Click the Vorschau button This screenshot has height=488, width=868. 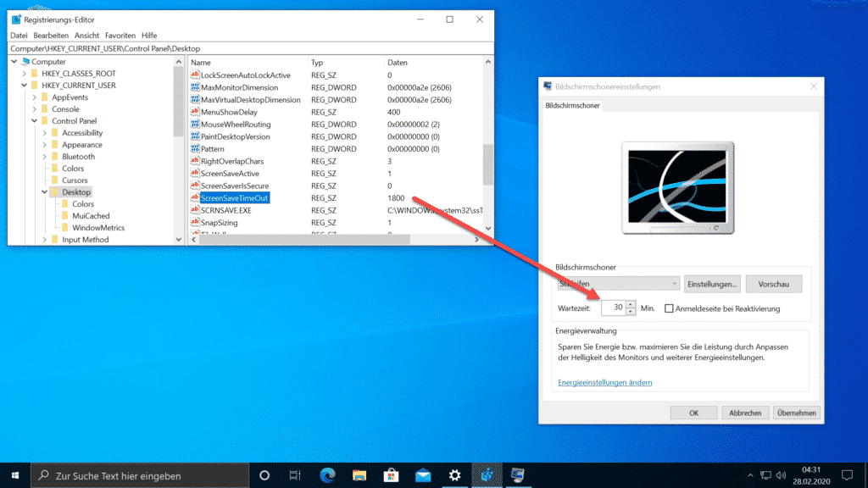773,284
